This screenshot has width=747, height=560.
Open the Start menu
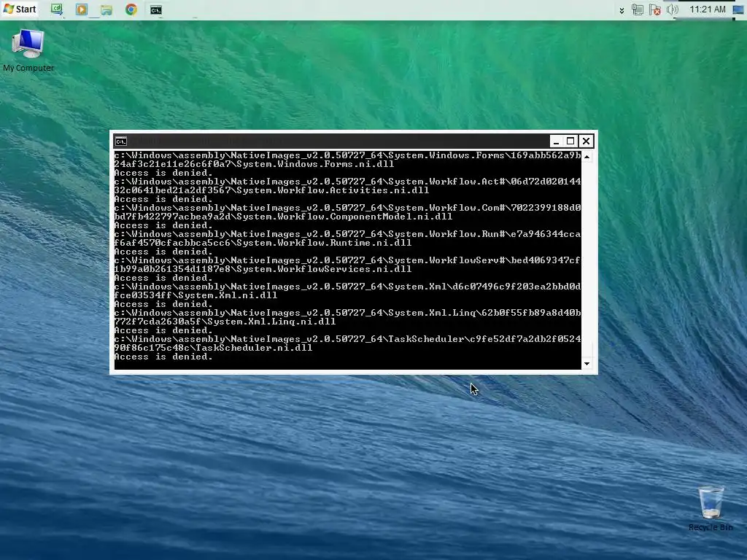pyautogui.click(x=20, y=9)
